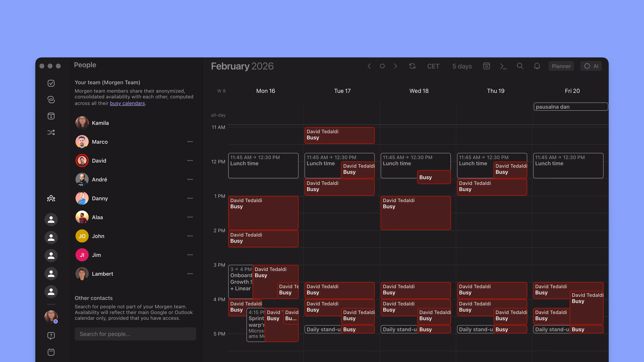Click the help question bubble icon
Image resolution: width=644 pixels, height=362 pixels.
coord(51,336)
